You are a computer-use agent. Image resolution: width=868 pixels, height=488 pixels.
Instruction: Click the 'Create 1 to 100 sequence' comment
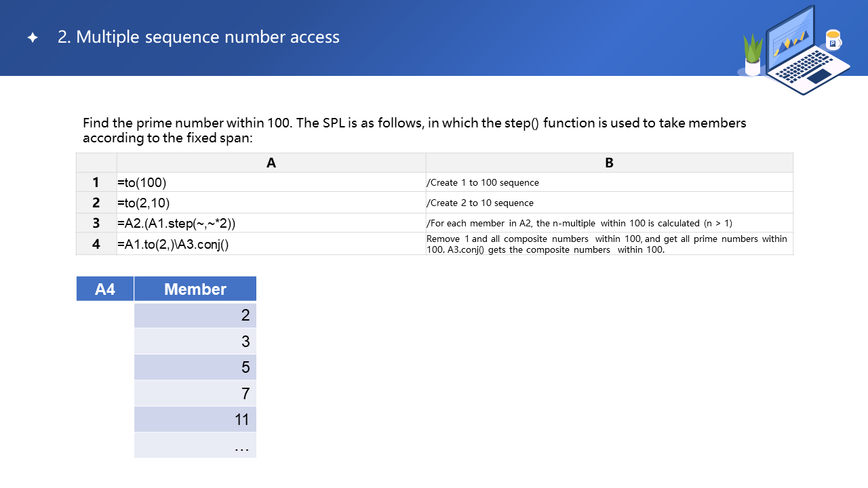pos(482,183)
